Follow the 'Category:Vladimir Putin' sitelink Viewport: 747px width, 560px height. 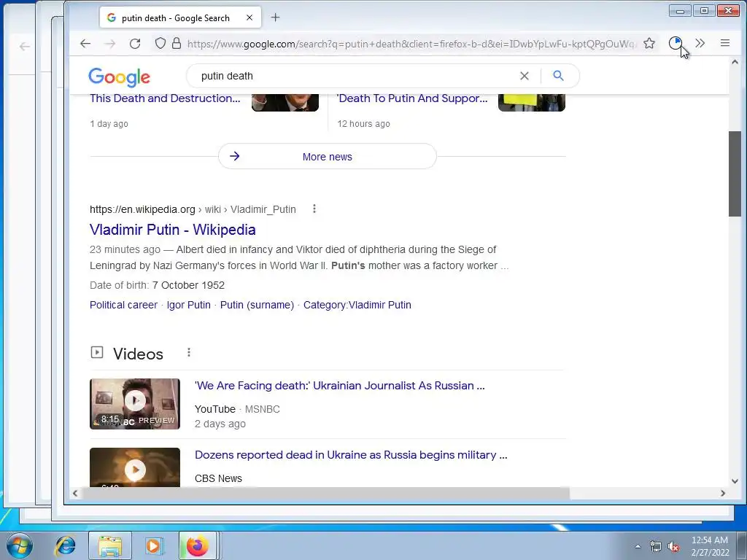tap(357, 305)
